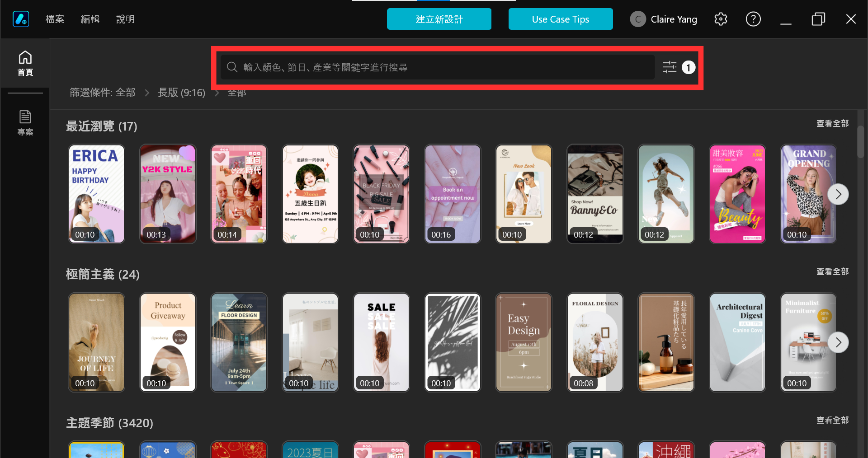Open the 首頁 home sidebar icon
This screenshot has width=868, height=458.
point(25,63)
